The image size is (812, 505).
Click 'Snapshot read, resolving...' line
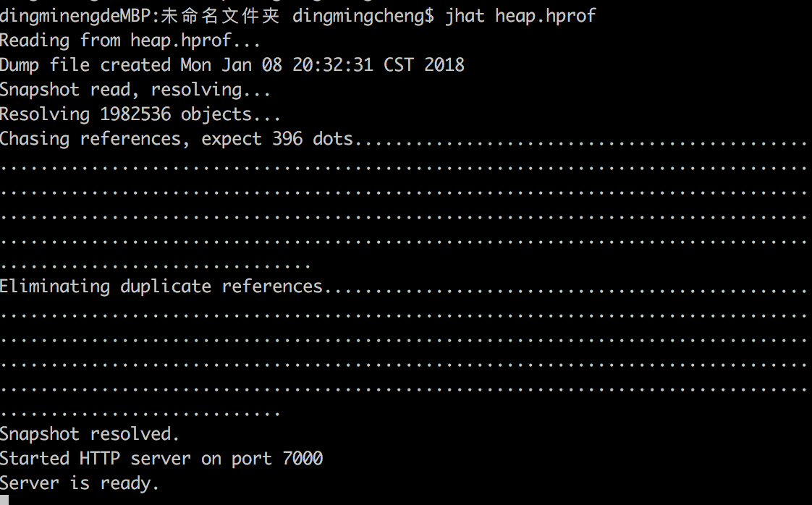click(135, 90)
